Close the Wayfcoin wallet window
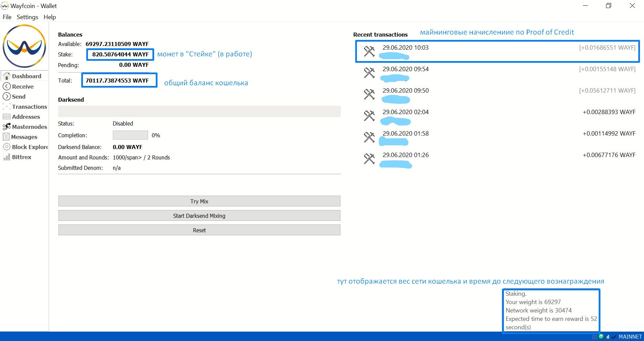The height and width of the screenshot is (341, 644). pyautogui.click(x=632, y=6)
